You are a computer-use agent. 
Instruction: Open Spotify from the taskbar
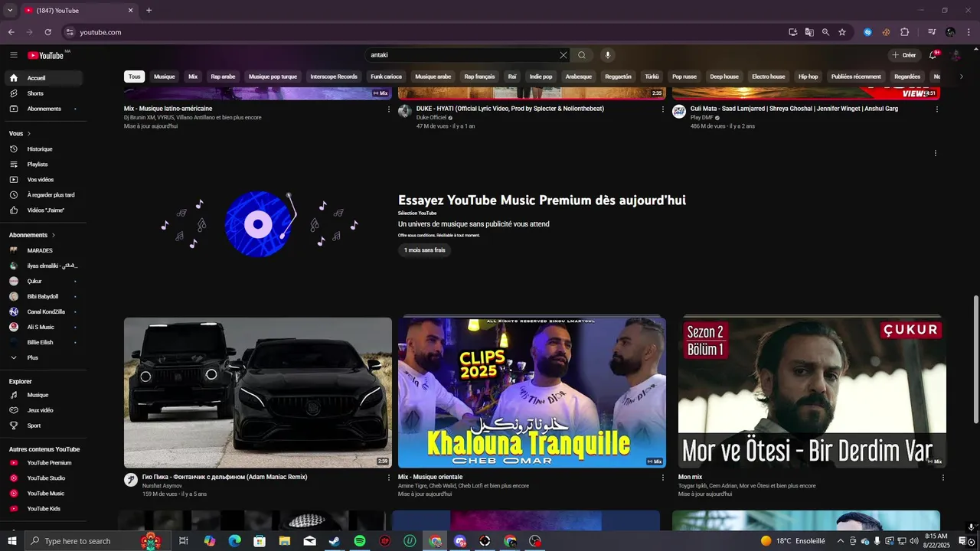pyautogui.click(x=360, y=541)
